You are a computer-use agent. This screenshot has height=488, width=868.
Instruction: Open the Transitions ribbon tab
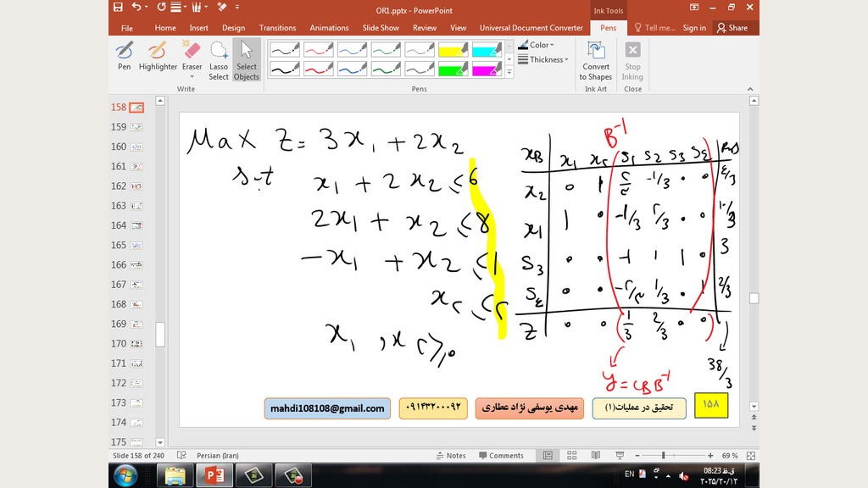tap(277, 28)
